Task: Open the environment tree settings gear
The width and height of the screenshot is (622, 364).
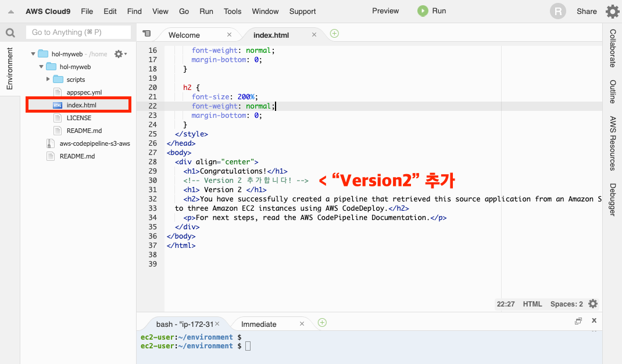Action: point(120,54)
